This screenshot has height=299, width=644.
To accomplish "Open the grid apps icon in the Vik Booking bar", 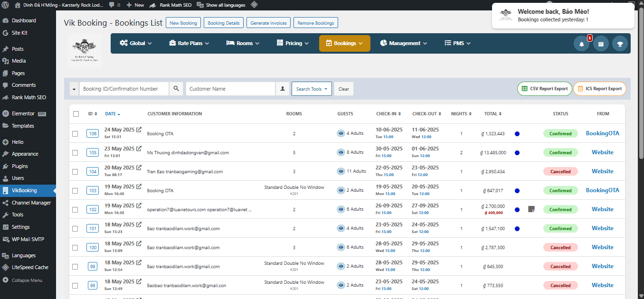I will tap(601, 44).
